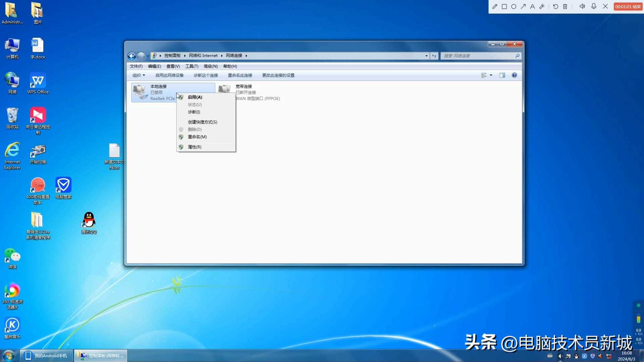
Task: Click 更改此连接的设置 toolbar button
Action: click(278, 75)
